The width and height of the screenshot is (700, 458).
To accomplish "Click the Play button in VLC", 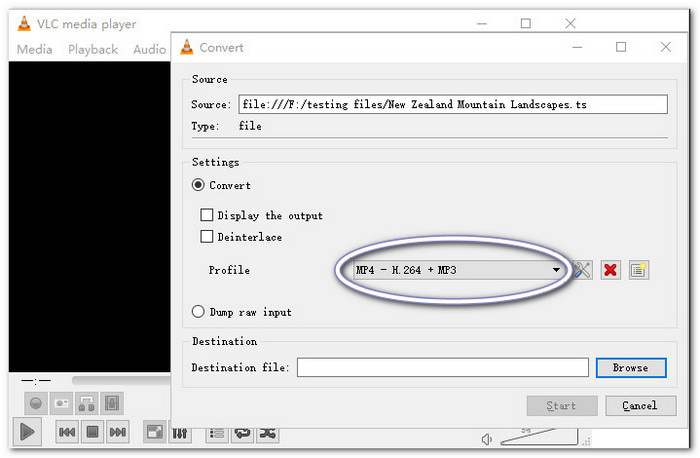I will point(27,432).
